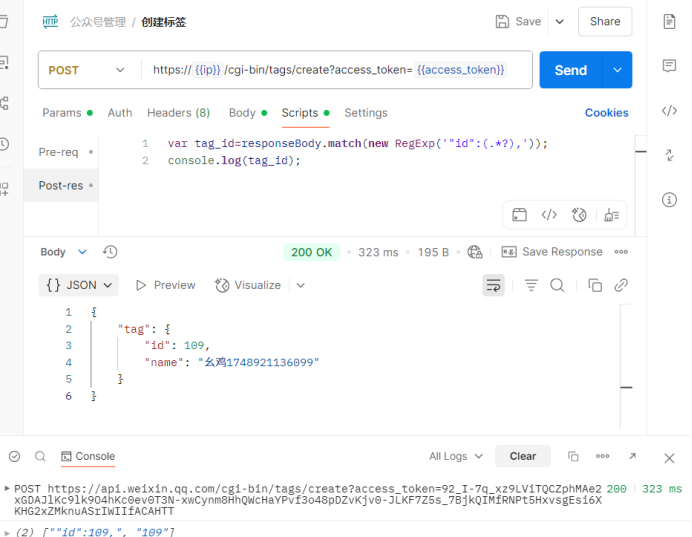
Task: Open the response history clock icon
Action: point(110,252)
